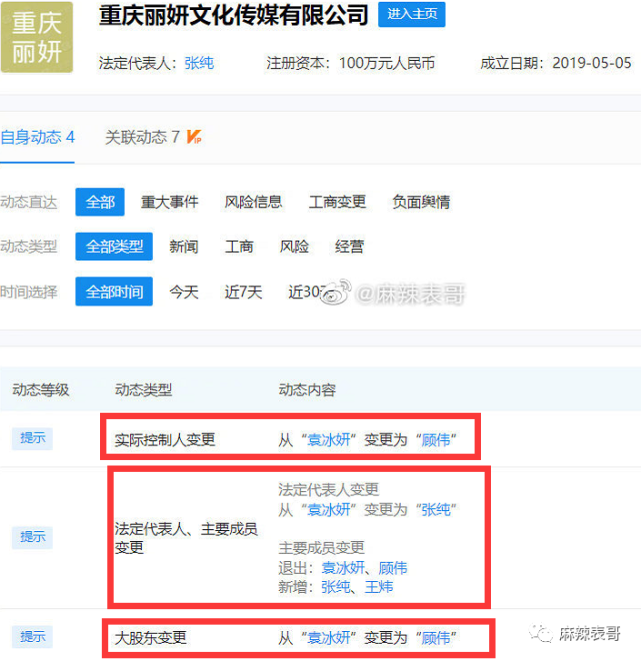Click the 主要成员变更 subheading text

pos(321,548)
